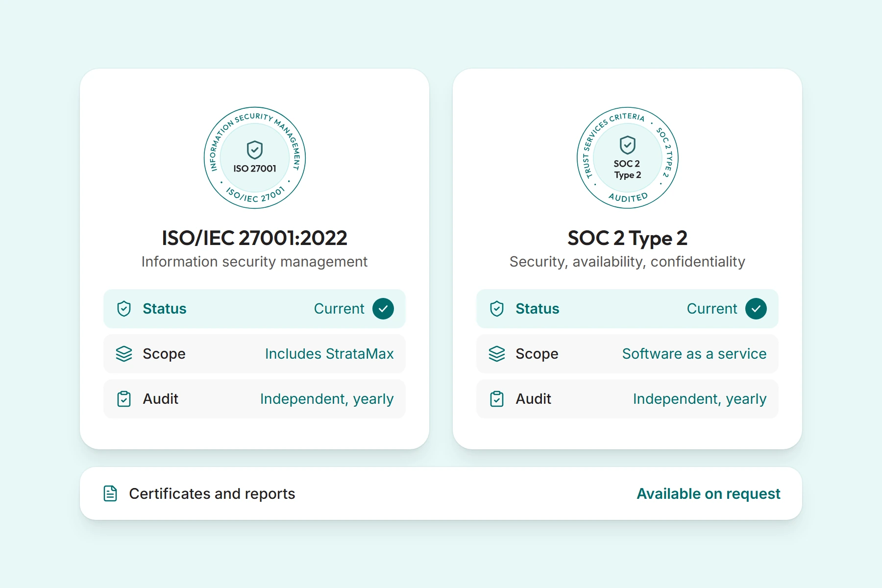Click Independent, yearly in the SOC 2 card
882x588 pixels.
coord(700,399)
